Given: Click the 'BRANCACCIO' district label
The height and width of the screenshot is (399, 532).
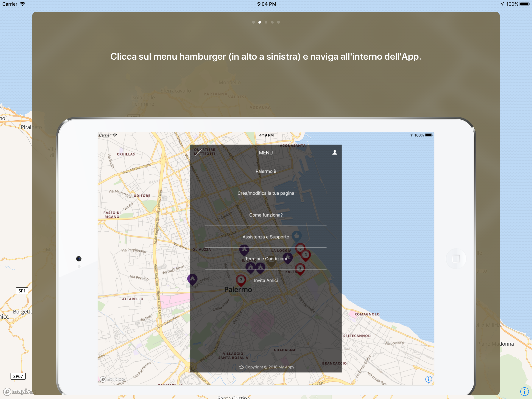Looking at the screenshot, I should pos(334,363).
